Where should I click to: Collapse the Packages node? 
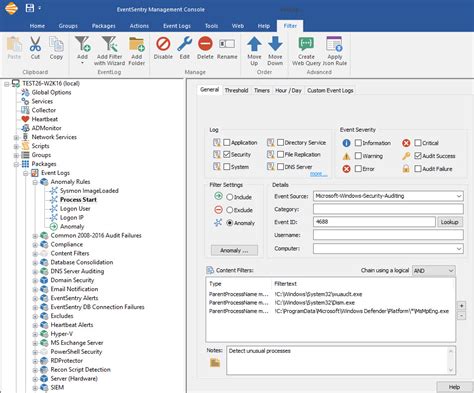click(16, 164)
